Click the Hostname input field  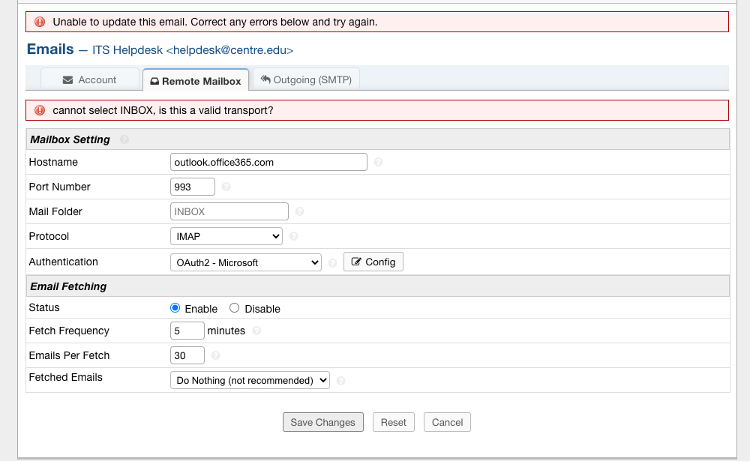click(269, 162)
